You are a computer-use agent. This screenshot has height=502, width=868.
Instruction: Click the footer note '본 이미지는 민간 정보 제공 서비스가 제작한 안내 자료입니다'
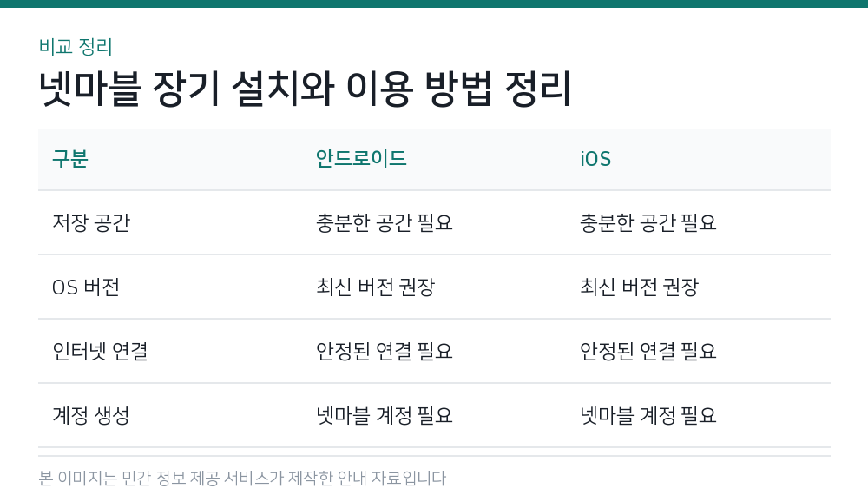click(242, 479)
